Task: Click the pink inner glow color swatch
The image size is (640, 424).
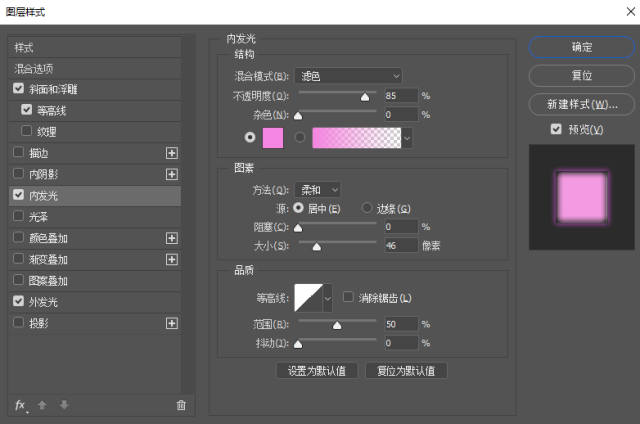Action: [272, 138]
